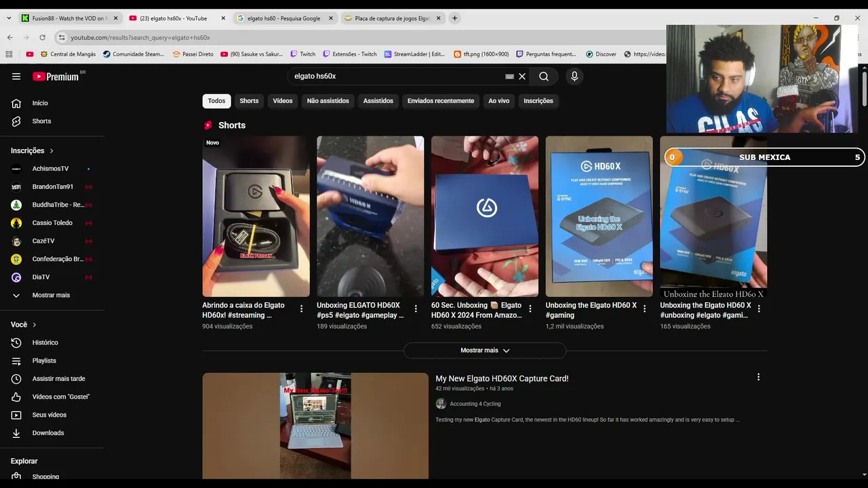Viewport: 868px width, 488px height.
Task: Open the Passei Direto bookmark
Action: pyautogui.click(x=193, y=54)
